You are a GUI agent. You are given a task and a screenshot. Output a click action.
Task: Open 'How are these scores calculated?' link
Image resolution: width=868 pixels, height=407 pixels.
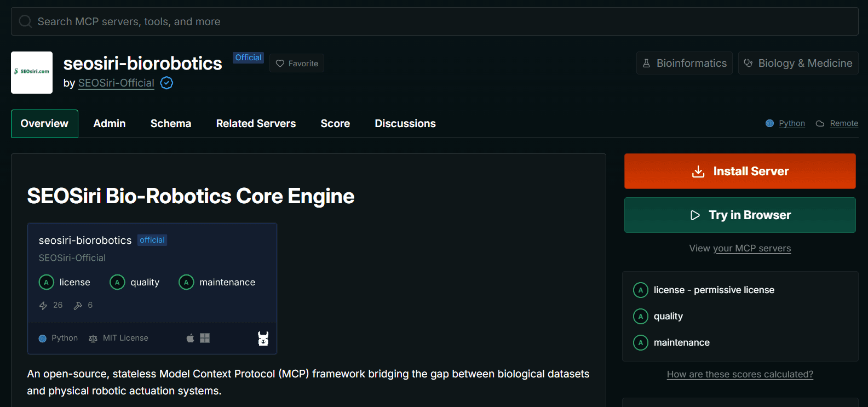740,374
